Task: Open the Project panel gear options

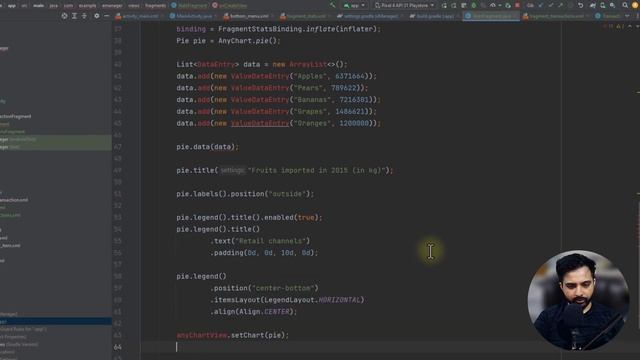Action: pyautogui.click(x=97, y=16)
